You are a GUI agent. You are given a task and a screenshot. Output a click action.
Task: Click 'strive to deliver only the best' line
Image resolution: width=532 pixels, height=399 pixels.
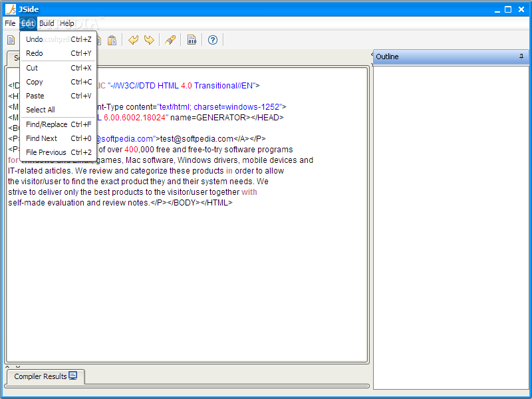tap(132, 192)
